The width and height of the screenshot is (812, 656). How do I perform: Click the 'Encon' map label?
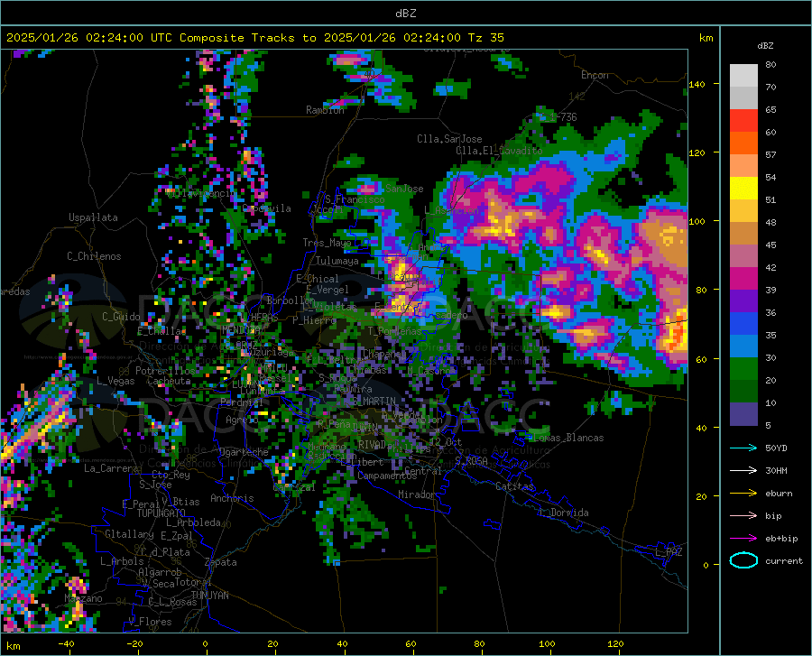point(595,75)
